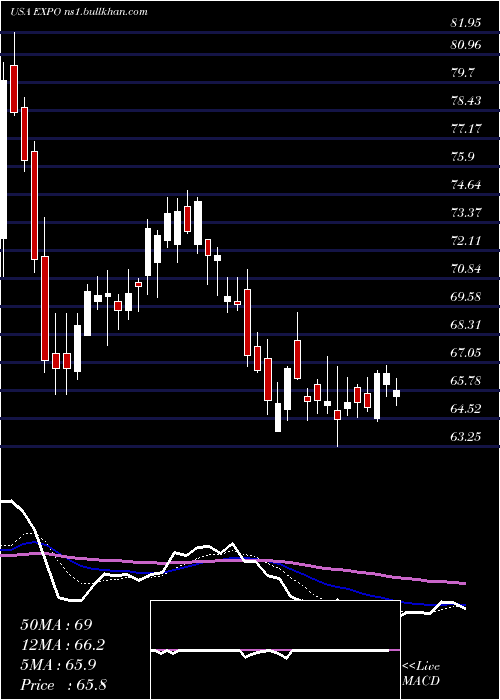The width and height of the screenshot is (500, 700).
Task: Click inside the MACD inset chart box
Action: tap(275, 650)
